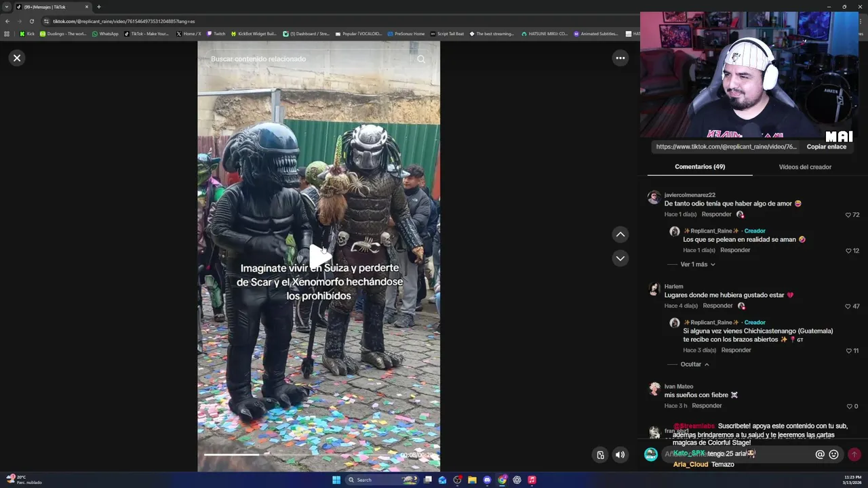Open Ivan Mateo profile name
The height and width of the screenshot is (488, 868).
pyautogui.click(x=678, y=387)
